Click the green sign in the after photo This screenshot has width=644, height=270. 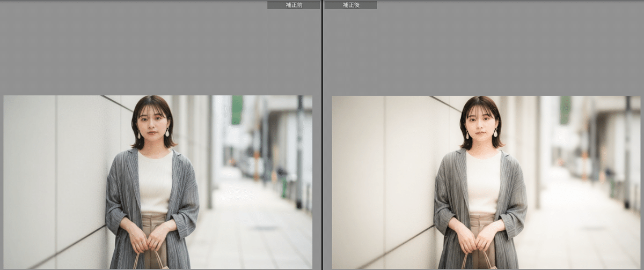(x=565, y=110)
